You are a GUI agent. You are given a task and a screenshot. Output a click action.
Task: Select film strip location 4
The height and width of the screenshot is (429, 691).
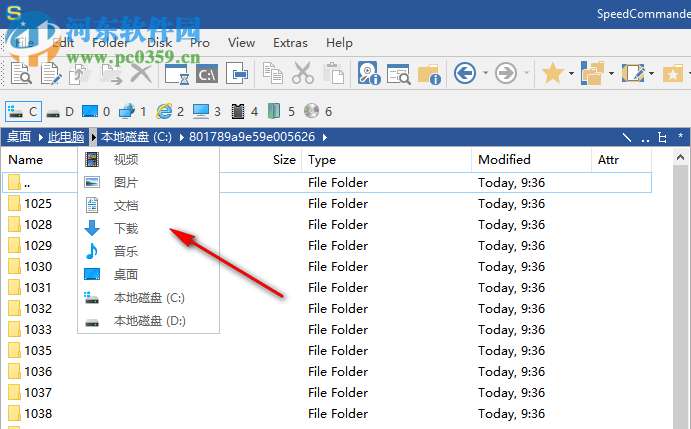coord(244,112)
